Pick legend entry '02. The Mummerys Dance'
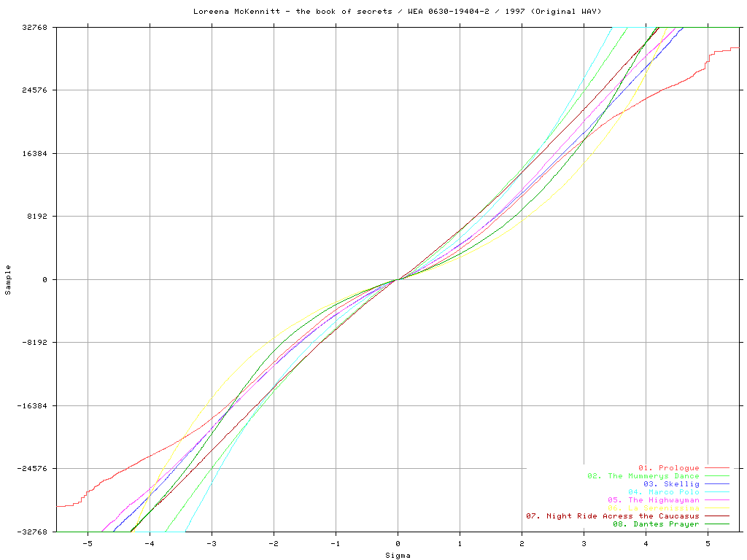Screen dimensions: 747x560 click(x=643, y=476)
